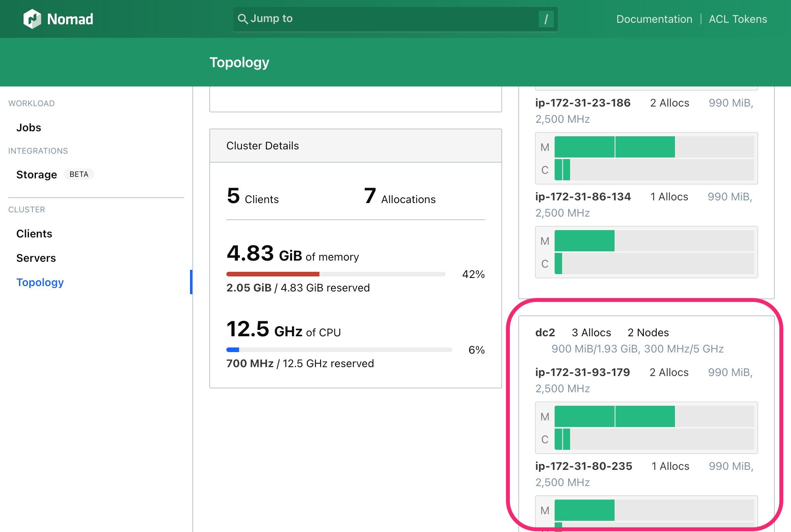Click the Nomad wordmark text

tap(70, 19)
